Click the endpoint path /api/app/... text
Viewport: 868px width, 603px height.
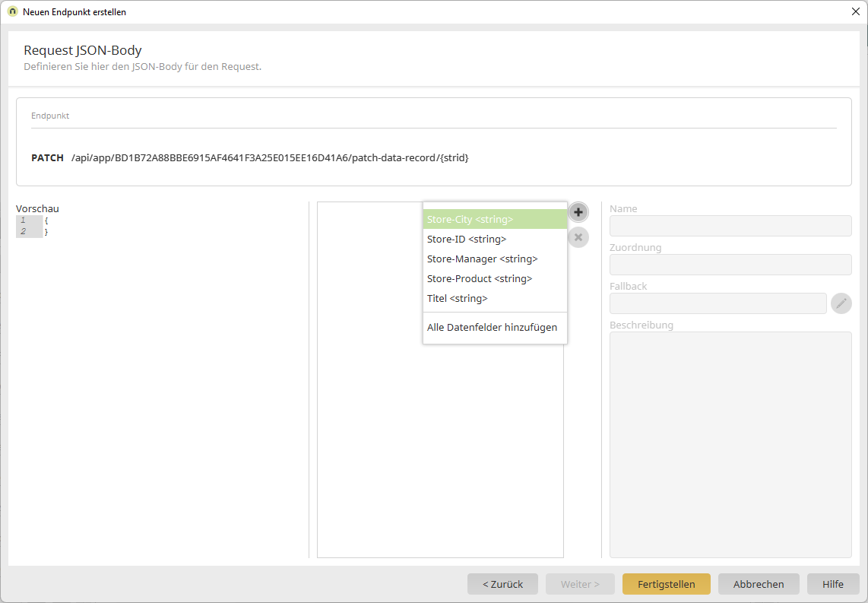270,158
